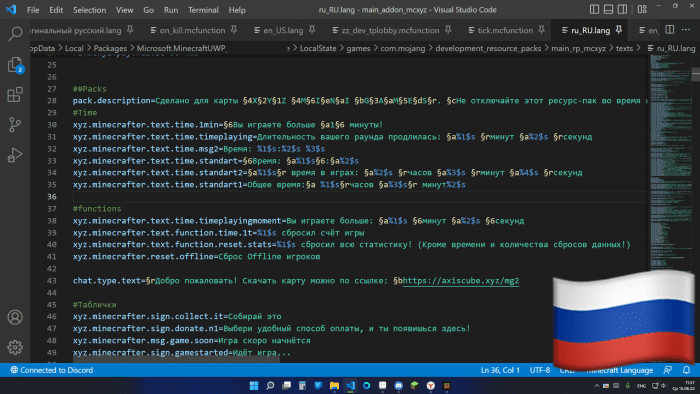Viewport: 700px width, 394px height.
Task: Switch to en_US.lang tab
Action: [x=283, y=30]
